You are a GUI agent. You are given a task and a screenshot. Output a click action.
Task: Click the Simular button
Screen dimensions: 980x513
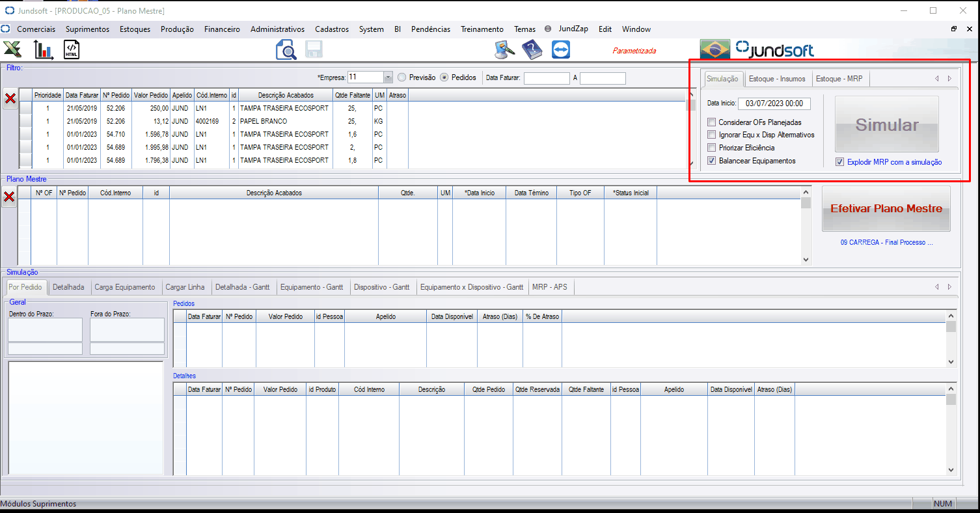[887, 125]
